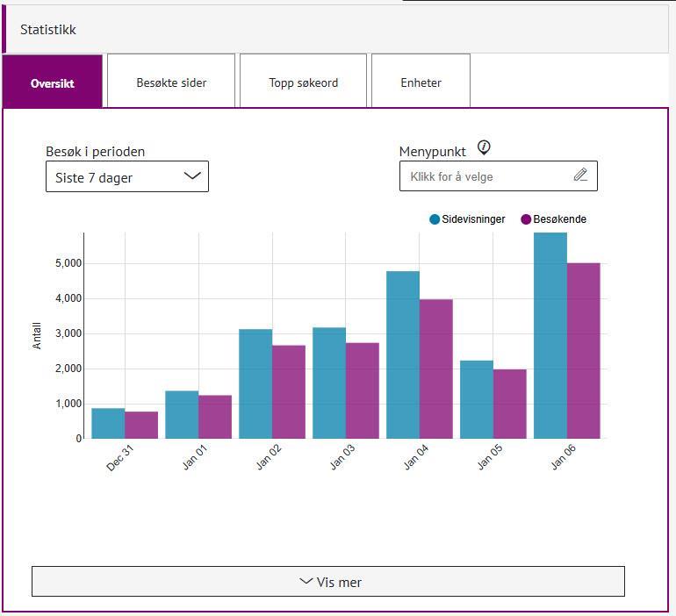Click the Jan 04 Sidevisninger blue bar
The image size is (676, 616).
(x=403, y=355)
